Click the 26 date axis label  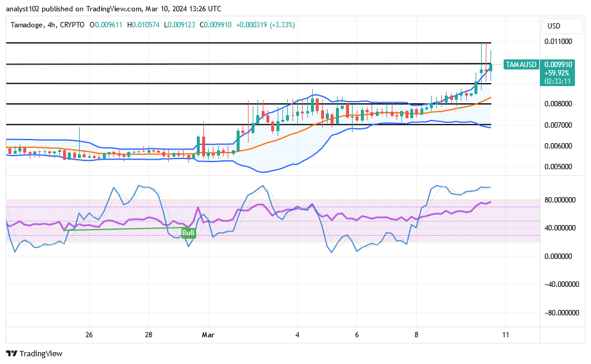pos(89,335)
